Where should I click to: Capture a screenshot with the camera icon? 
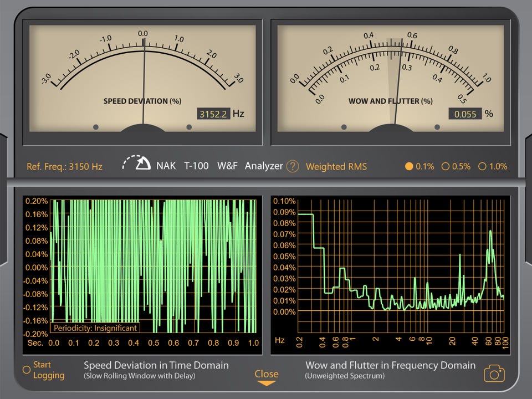pyautogui.click(x=494, y=374)
